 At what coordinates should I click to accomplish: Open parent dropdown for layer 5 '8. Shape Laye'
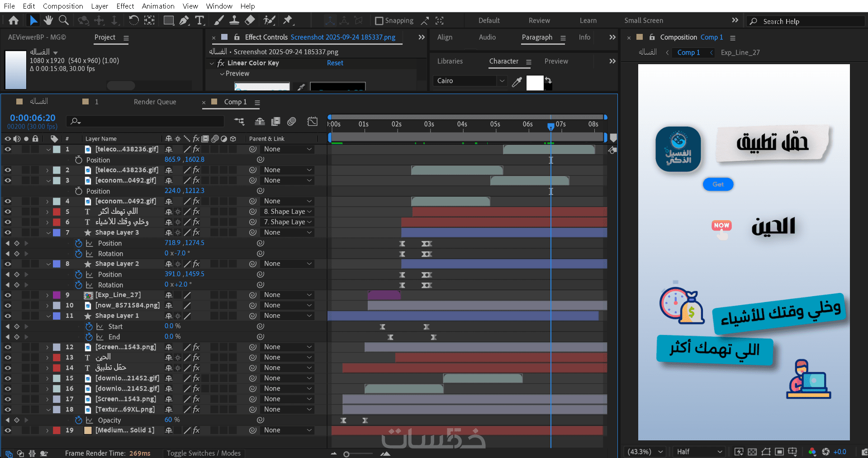tap(288, 212)
